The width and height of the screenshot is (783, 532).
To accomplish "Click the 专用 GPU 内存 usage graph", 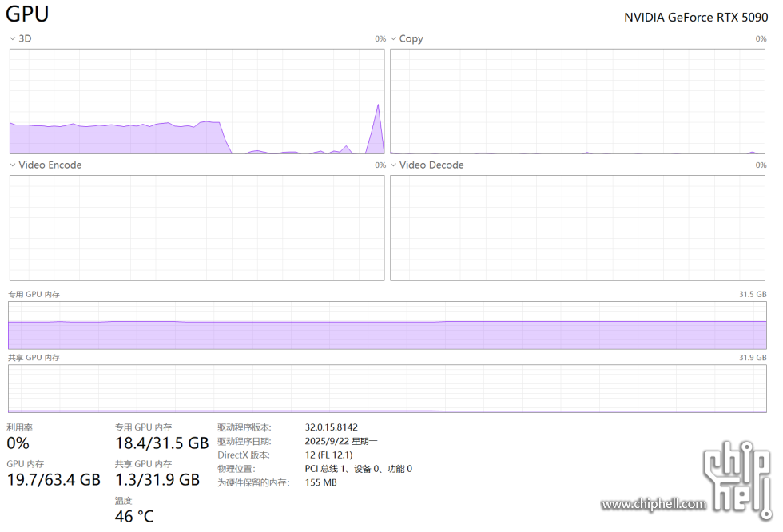I will point(387,326).
